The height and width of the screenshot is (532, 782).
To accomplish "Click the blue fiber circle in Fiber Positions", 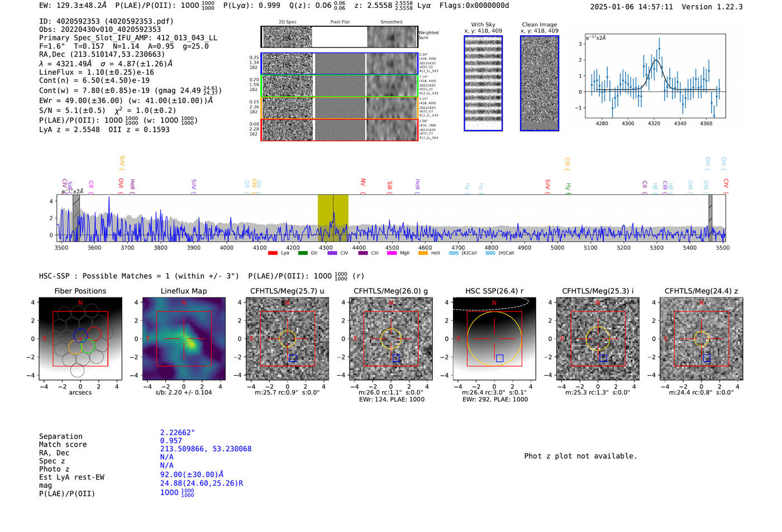I will [x=80, y=335].
